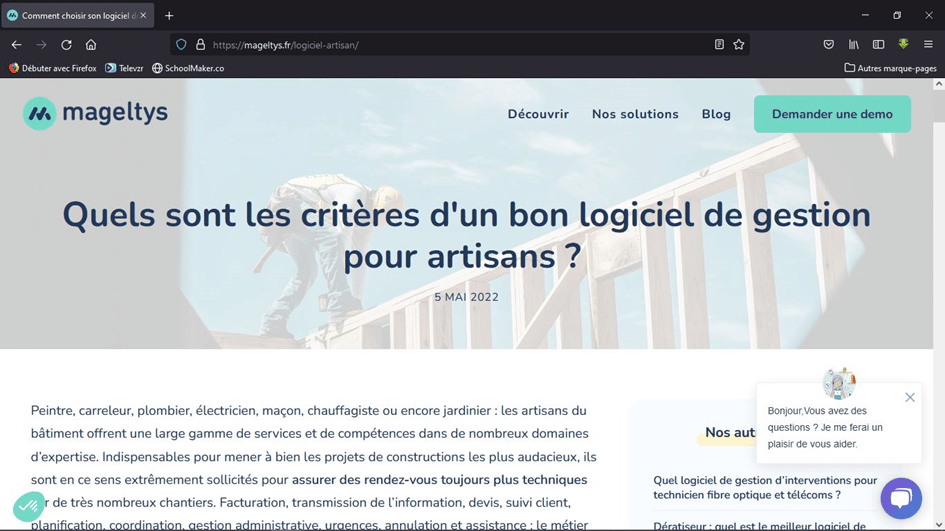Click the mageltys logo
945x531 pixels.
coord(95,113)
